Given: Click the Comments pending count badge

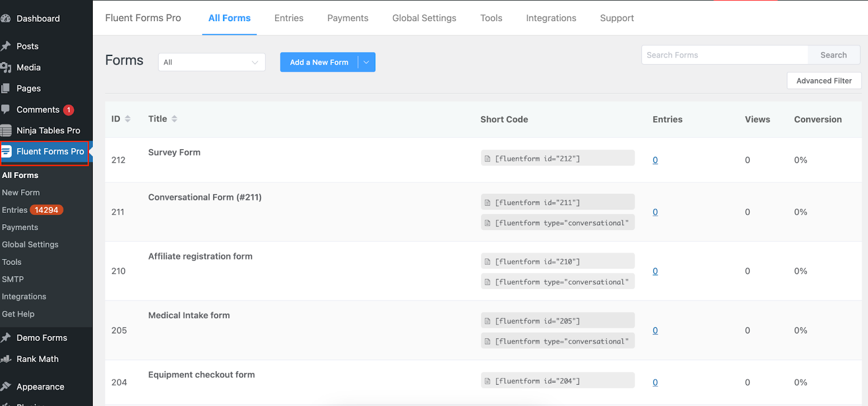Looking at the screenshot, I should click(69, 110).
